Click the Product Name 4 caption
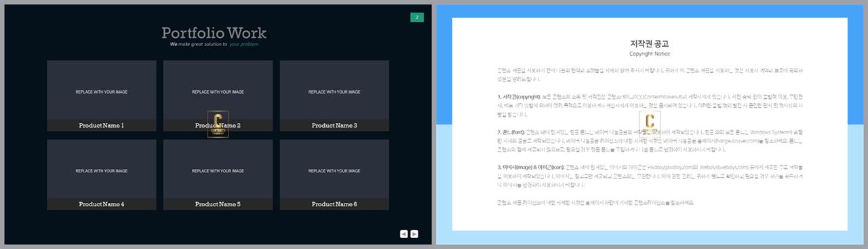 pos(102,204)
